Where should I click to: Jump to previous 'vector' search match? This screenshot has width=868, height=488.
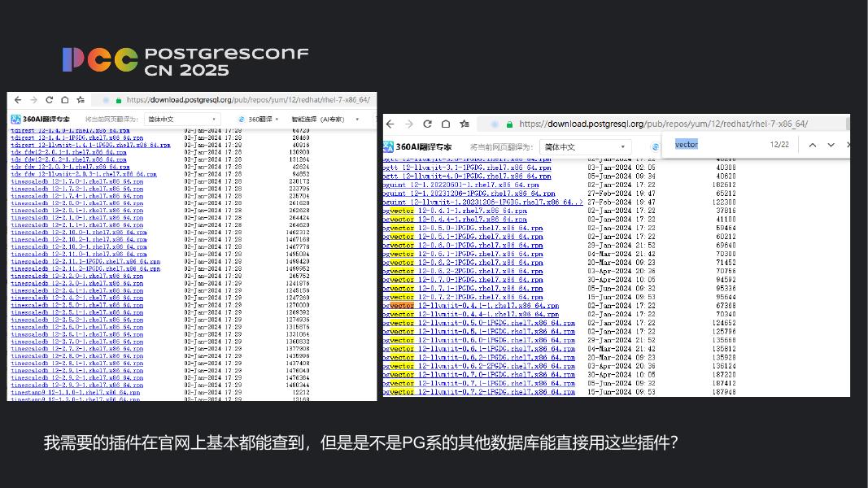[x=813, y=145]
